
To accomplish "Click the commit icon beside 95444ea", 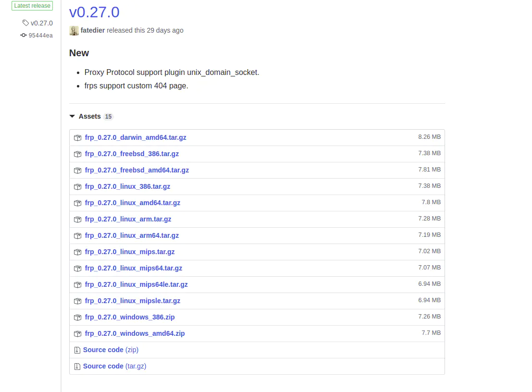I will [24, 35].
